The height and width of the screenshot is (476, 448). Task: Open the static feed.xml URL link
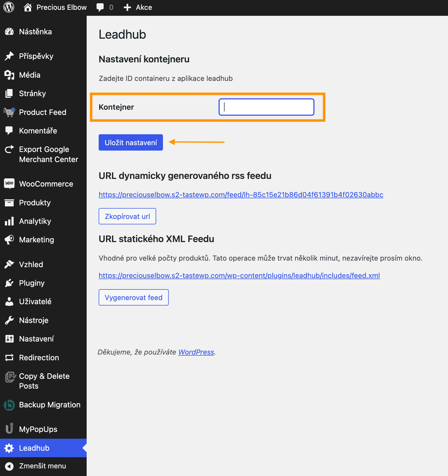[x=239, y=276]
